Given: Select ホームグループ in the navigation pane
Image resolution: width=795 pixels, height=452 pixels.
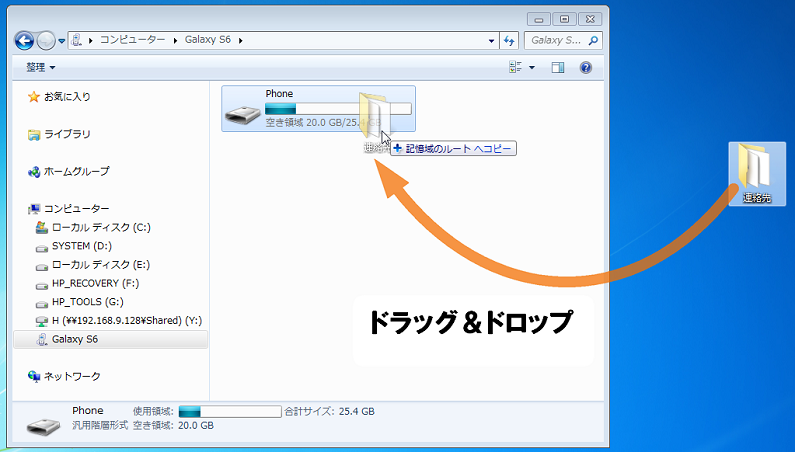Looking at the screenshot, I should click(x=76, y=171).
